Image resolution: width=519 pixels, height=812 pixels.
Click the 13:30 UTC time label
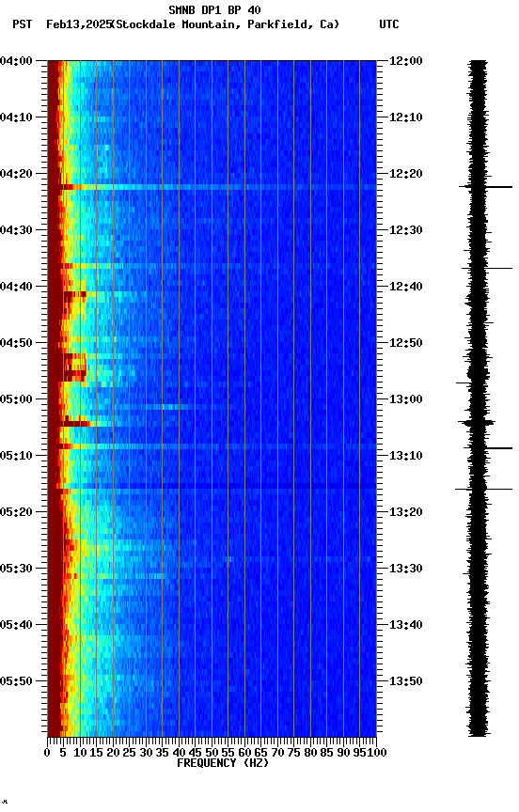(405, 569)
